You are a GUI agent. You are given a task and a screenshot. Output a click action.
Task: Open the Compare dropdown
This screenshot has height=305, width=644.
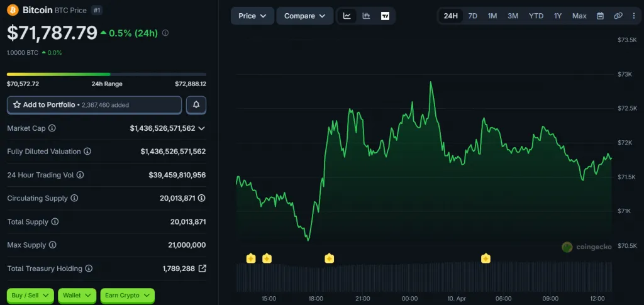click(305, 16)
